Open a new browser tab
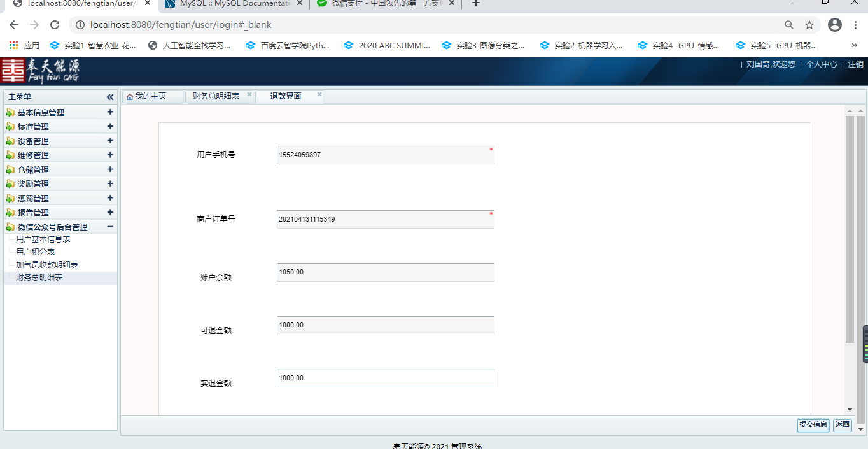Image resolution: width=868 pixels, height=449 pixels. (x=475, y=3)
